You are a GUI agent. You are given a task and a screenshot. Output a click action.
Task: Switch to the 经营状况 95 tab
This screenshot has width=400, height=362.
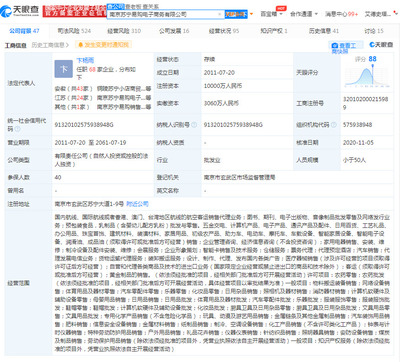pyautogui.click(x=224, y=31)
